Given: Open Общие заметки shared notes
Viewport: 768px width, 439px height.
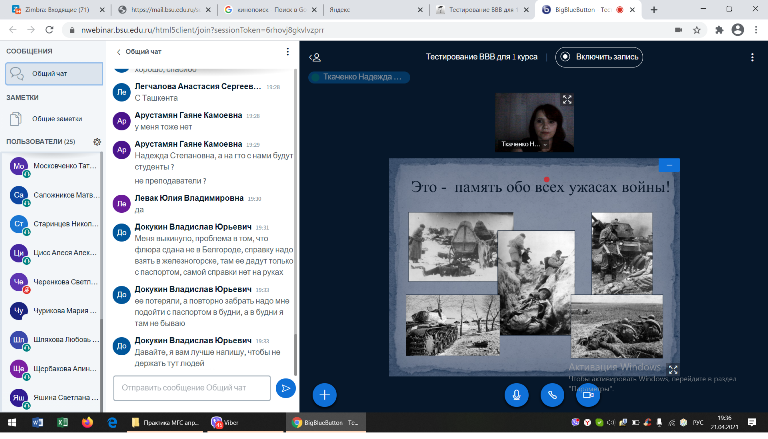Looking at the screenshot, I should click(x=52, y=118).
